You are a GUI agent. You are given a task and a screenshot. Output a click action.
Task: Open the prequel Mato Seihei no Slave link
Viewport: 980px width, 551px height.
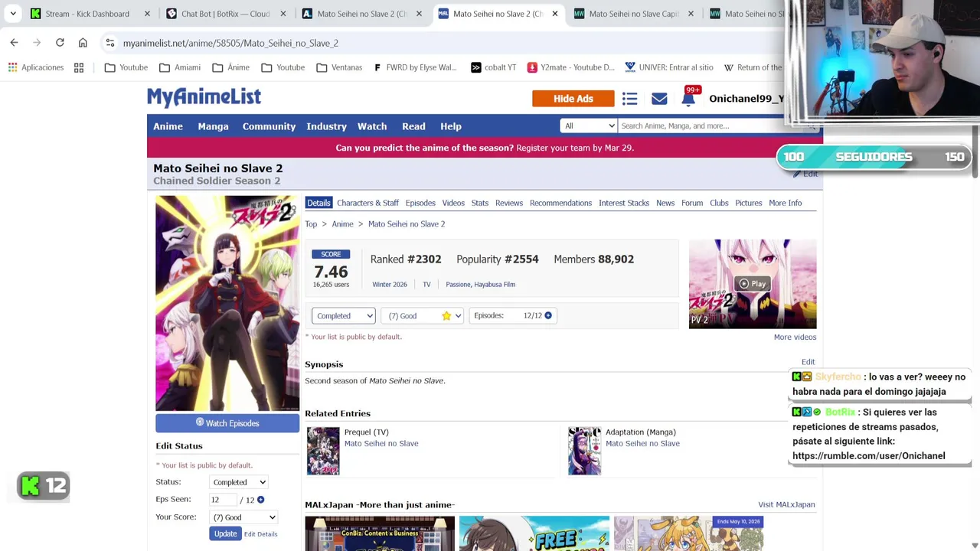click(381, 443)
